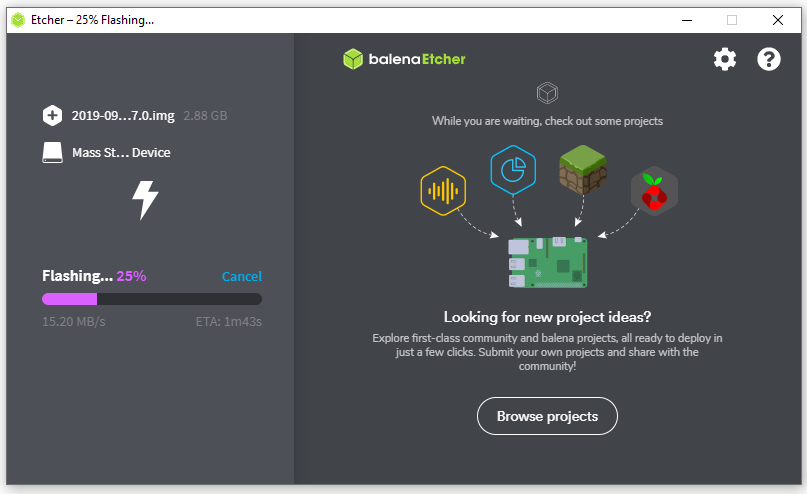Open Etcher settings gear icon

(x=725, y=59)
